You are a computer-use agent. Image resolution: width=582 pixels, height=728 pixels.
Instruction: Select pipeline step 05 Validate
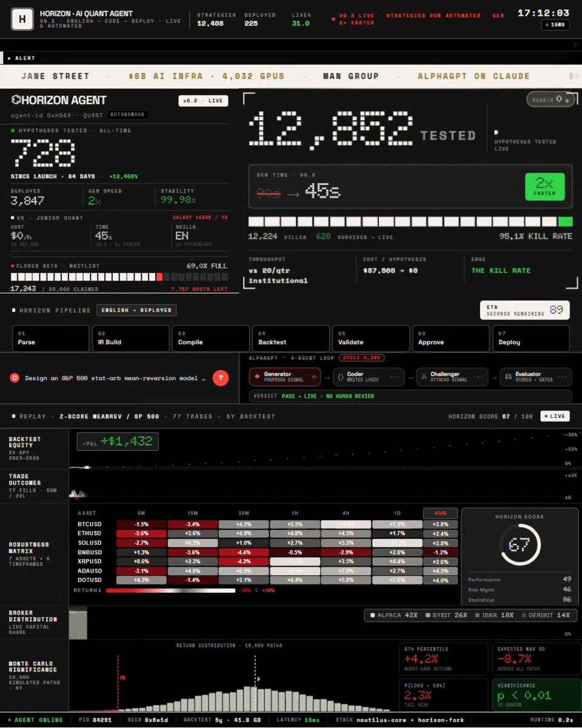371,339
